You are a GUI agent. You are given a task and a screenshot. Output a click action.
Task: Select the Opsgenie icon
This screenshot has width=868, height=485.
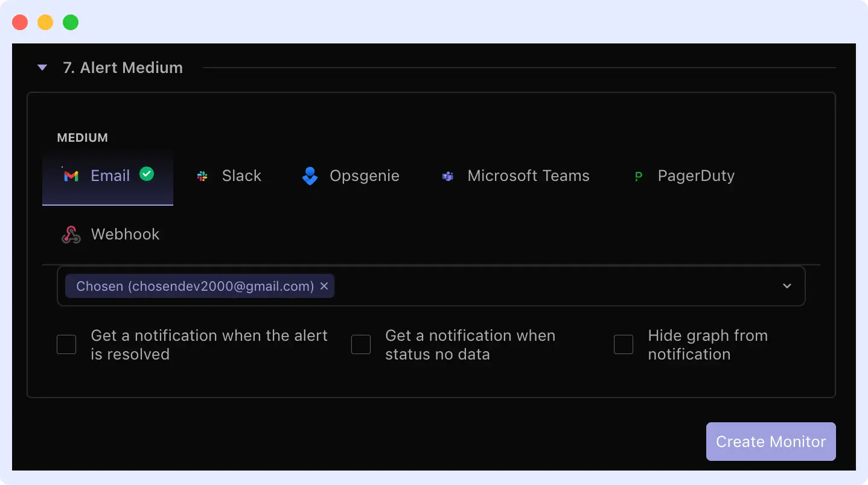point(309,176)
